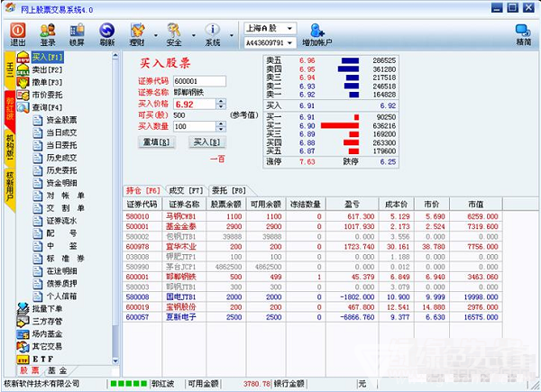This screenshot has width=541, height=392.
Task: Expand the A443609791 account dropdown
Action: (289, 42)
